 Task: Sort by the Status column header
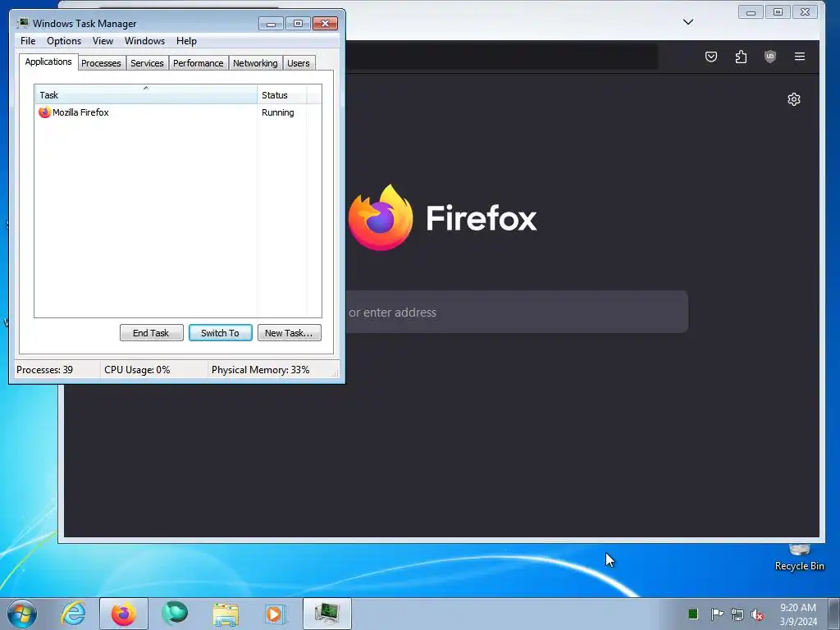[282, 95]
